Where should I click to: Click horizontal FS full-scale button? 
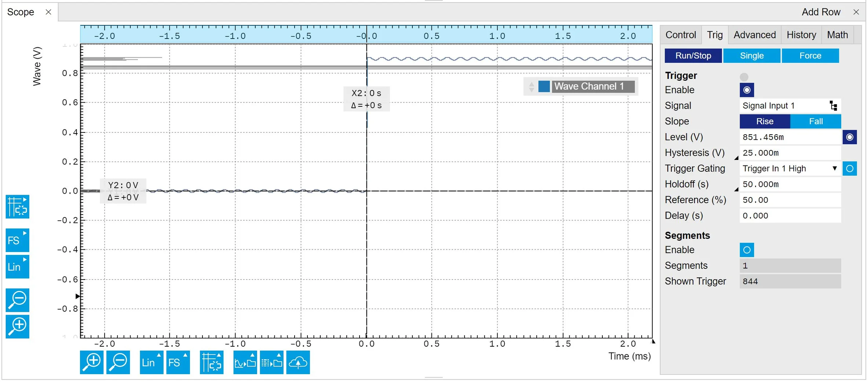point(178,362)
